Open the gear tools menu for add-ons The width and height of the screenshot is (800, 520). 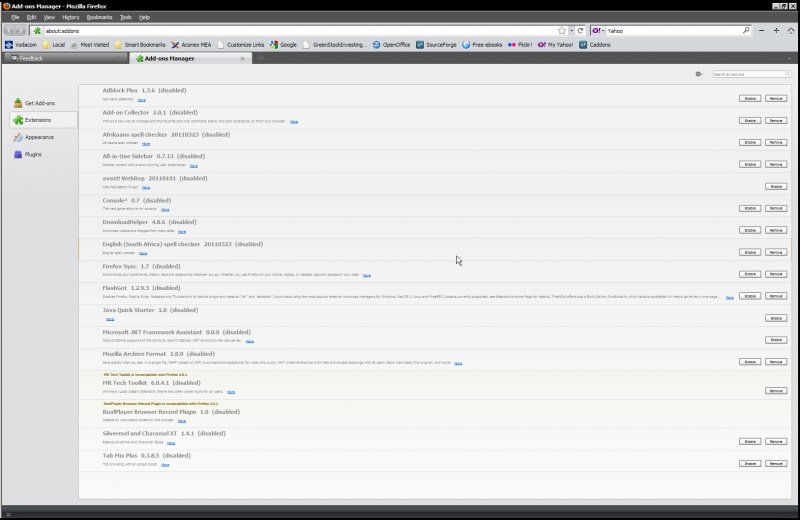pyautogui.click(x=698, y=74)
